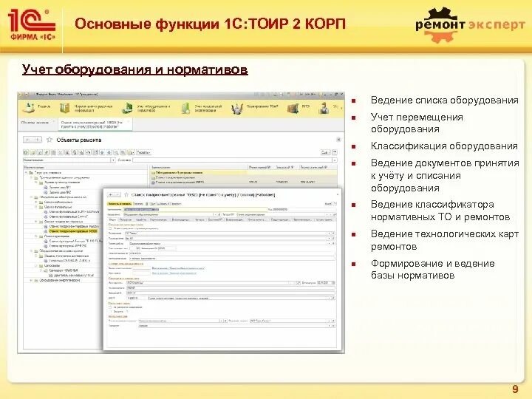Click back arrow in Станок токарно-винторезный dialog
The image size is (532, 399).
click(x=110, y=195)
